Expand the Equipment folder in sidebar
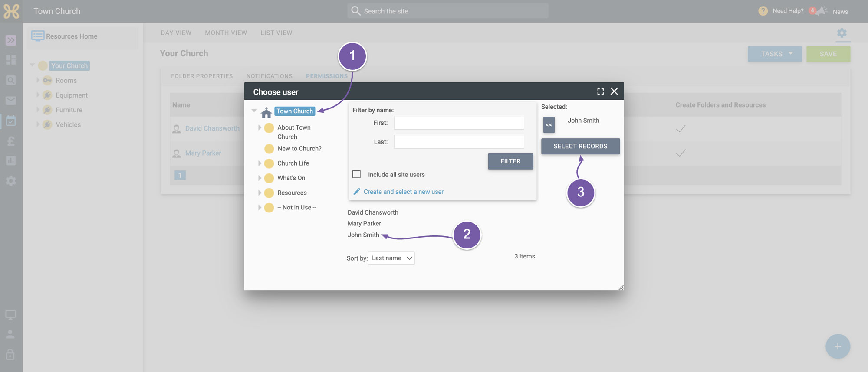Viewport: 868px width, 372px height. (x=38, y=95)
